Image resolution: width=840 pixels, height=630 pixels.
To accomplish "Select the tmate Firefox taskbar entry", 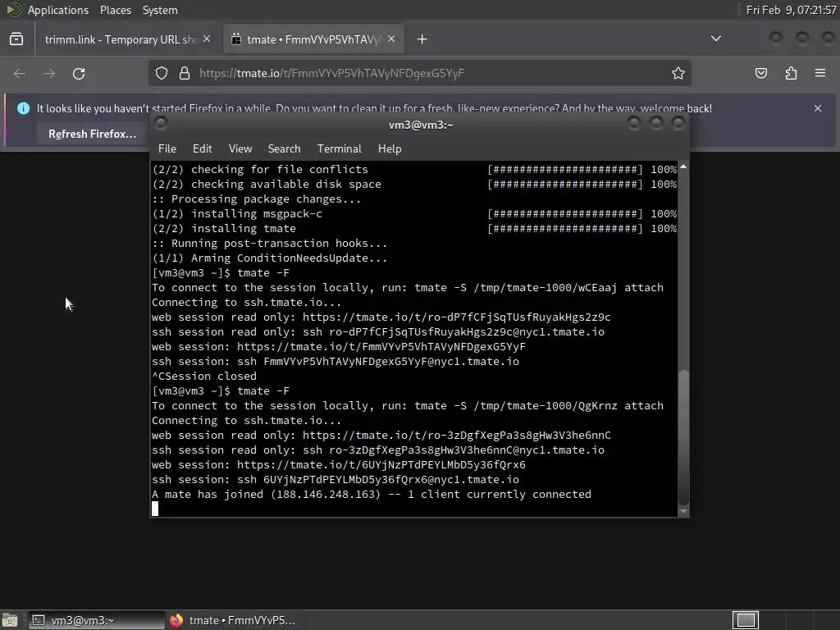I will click(235, 620).
